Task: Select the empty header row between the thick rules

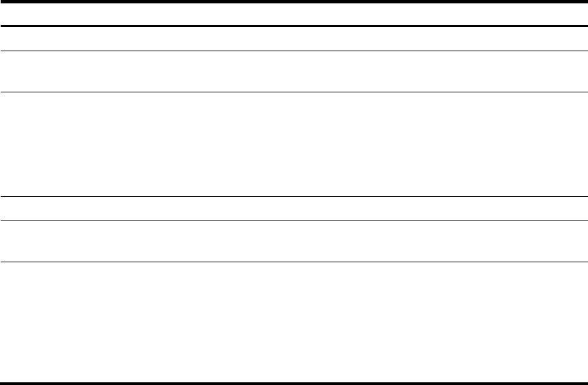Action: click(294, 14)
